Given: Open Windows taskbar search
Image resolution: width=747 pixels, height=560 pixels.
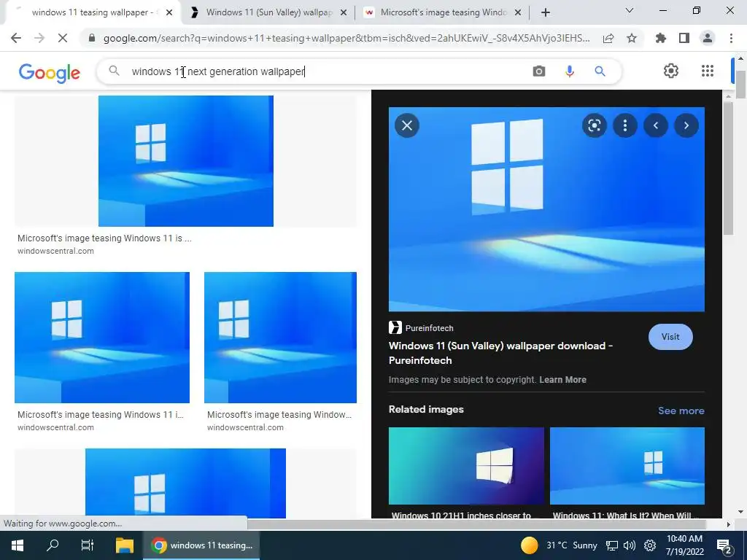Looking at the screenshot, I should pyautogui.click(x=53, y=545).
